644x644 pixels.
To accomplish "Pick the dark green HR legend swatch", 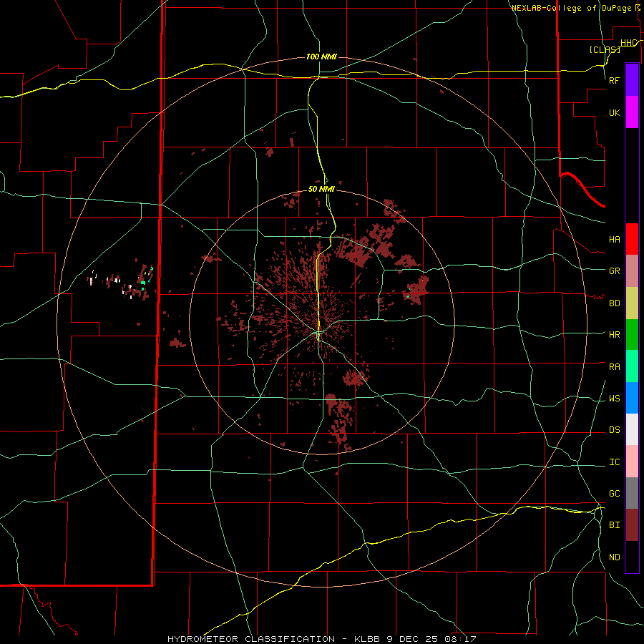I will click(632, 335).
